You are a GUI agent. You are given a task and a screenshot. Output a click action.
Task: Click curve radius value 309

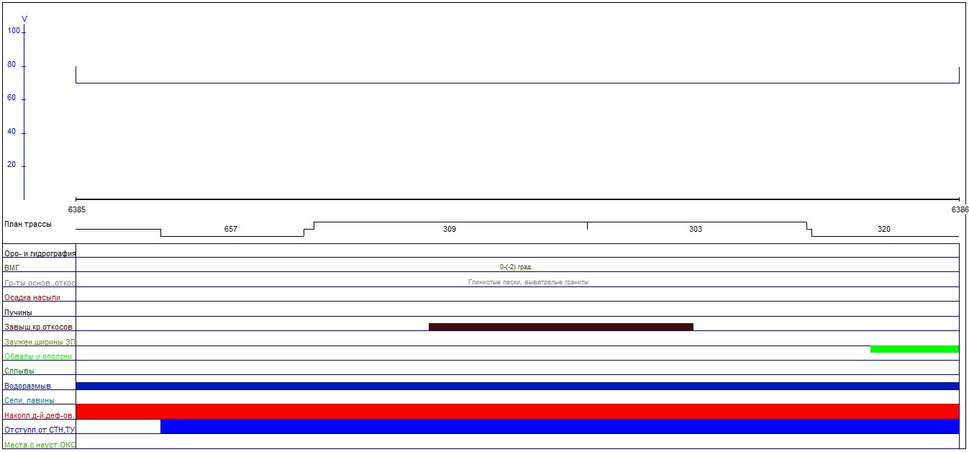click(450, 229)
